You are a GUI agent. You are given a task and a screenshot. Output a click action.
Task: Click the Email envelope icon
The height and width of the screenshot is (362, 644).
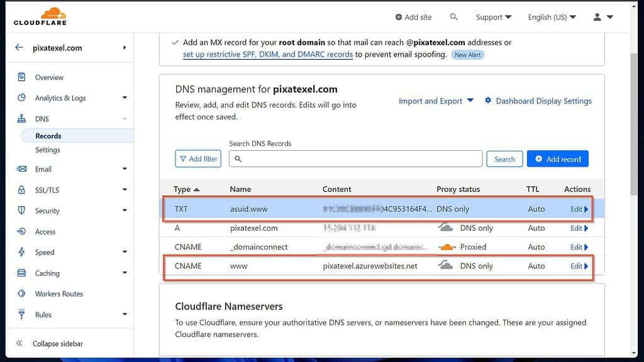(22, 169)
